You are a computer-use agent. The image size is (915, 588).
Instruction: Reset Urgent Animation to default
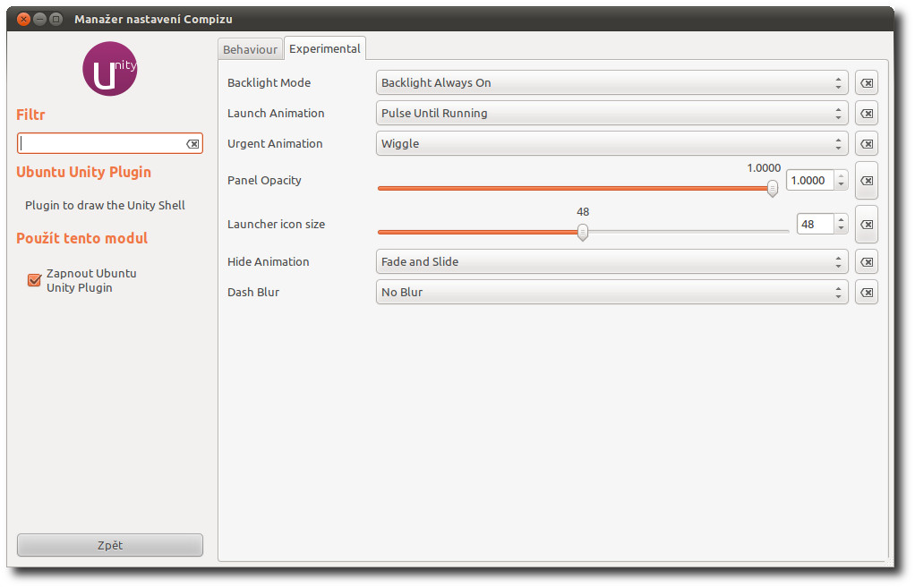pyautogui.click(x=866, y=143)
